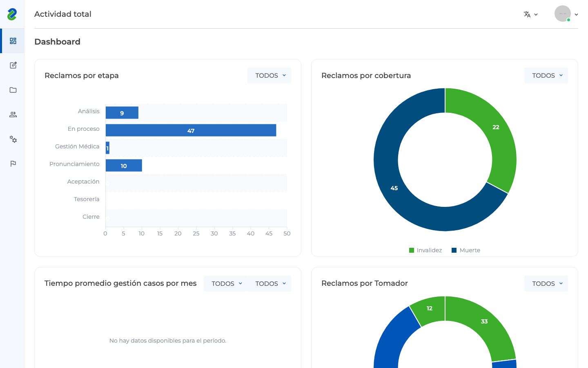Open second TODOS dropdown in Tiempo promedio card
This screenshot has width=588, height=368.
pos(269,283)
